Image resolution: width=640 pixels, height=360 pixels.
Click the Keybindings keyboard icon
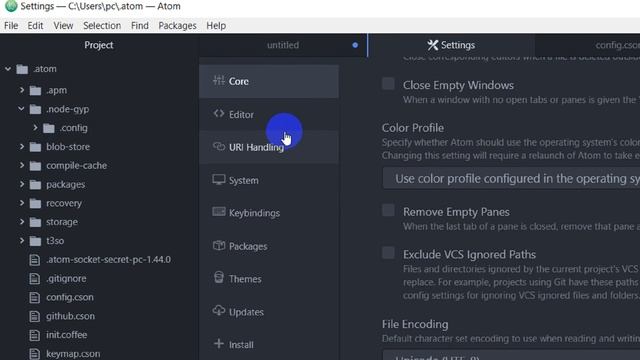[x=219, y=211]
